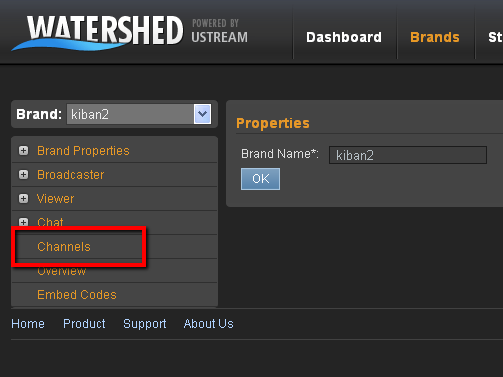
Task: Expand the Viewer section plus icon
Action: [x=23, y=199]
